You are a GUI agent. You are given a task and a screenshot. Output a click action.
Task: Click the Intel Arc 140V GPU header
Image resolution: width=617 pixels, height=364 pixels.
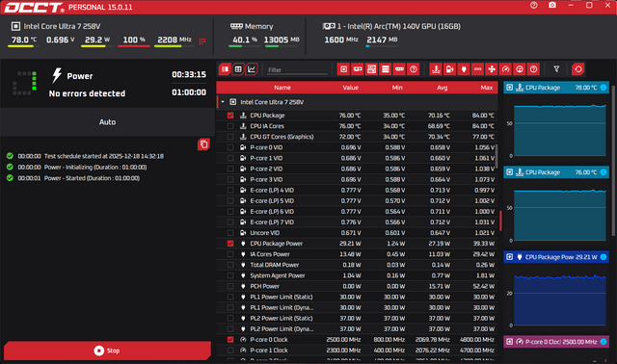pyautogui.click(x=391, y=26)
